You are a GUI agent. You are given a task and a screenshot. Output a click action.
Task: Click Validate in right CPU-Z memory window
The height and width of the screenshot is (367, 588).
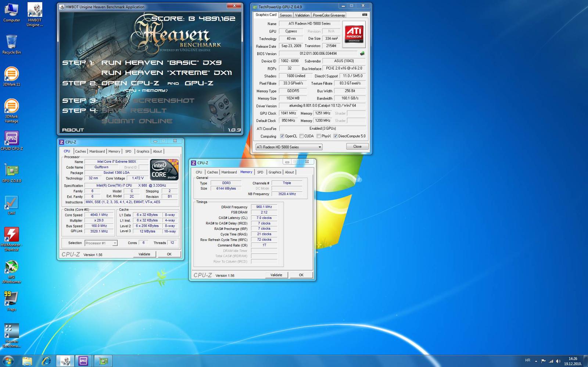click(x=276, y=275)
